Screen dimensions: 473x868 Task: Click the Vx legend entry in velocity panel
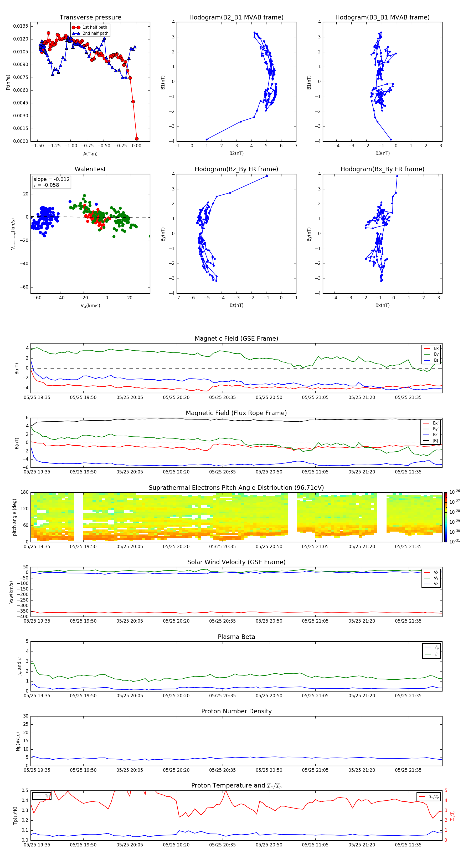431,572
